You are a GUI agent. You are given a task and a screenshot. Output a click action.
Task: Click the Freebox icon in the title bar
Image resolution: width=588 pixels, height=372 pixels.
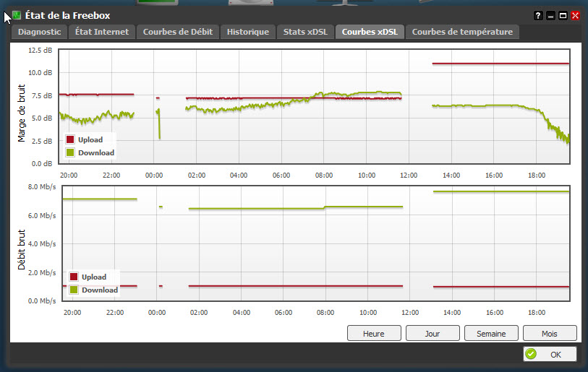[x=17, y=15]
